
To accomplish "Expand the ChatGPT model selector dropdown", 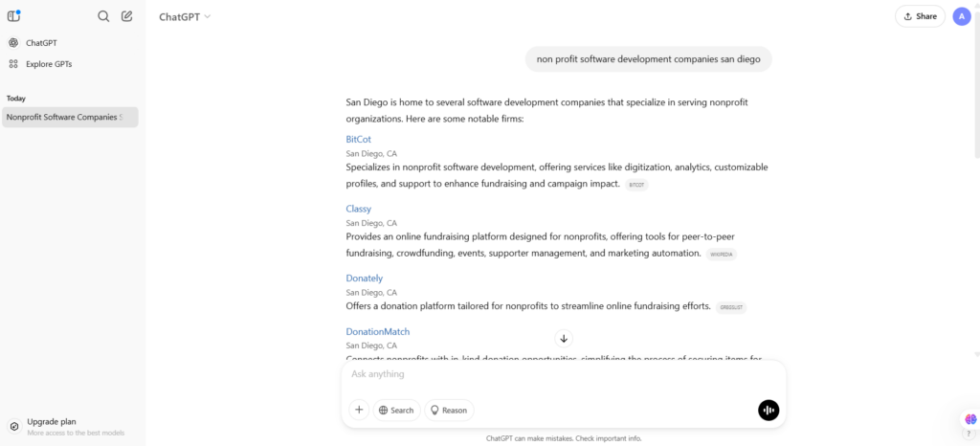I will coord(185,16).
